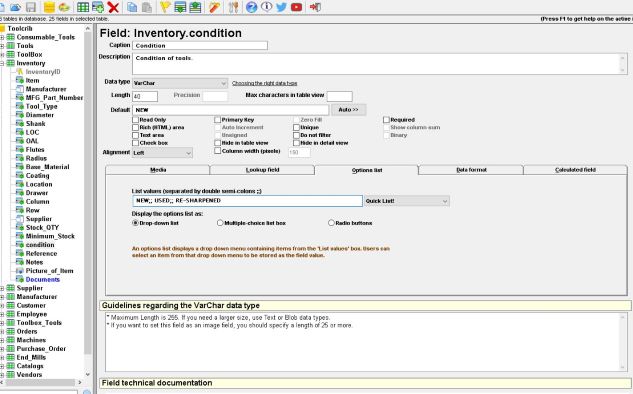This screenshot has height=394, width=633.
Task: Add a new table using the grid icon
Action: click(83, 7)
